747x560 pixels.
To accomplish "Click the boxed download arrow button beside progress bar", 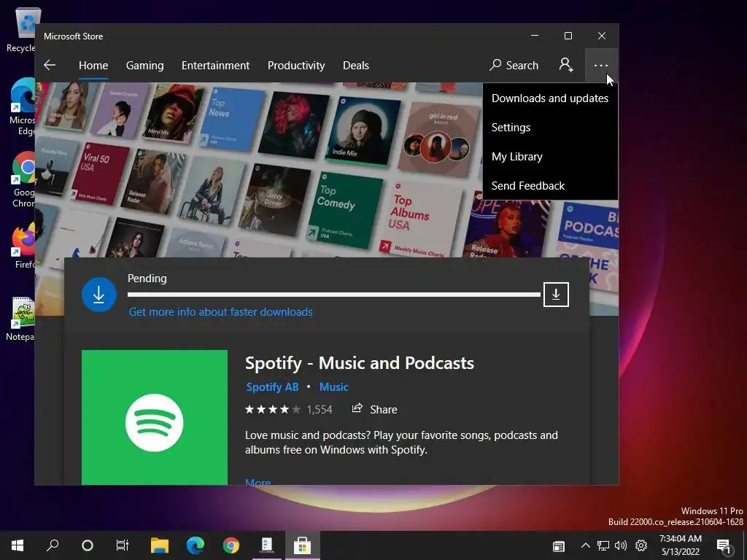I will click(x=556, y=295).
